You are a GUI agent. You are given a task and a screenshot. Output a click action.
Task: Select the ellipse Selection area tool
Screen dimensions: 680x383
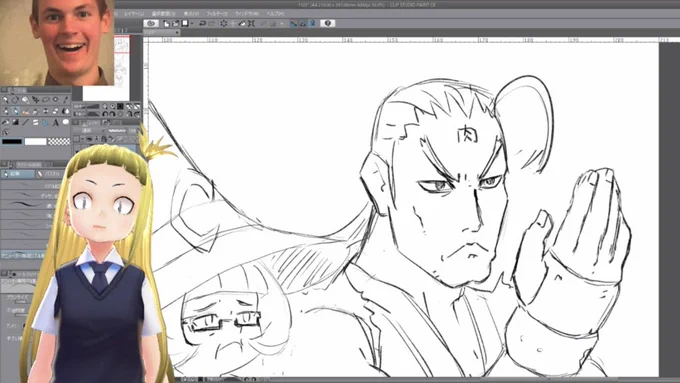click(46, 99)
